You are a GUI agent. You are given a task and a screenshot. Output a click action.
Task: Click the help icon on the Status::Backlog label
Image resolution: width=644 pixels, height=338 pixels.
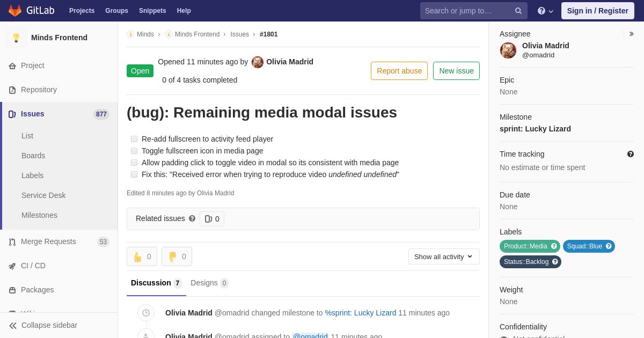pyautogui.click(x=555, y=262)
